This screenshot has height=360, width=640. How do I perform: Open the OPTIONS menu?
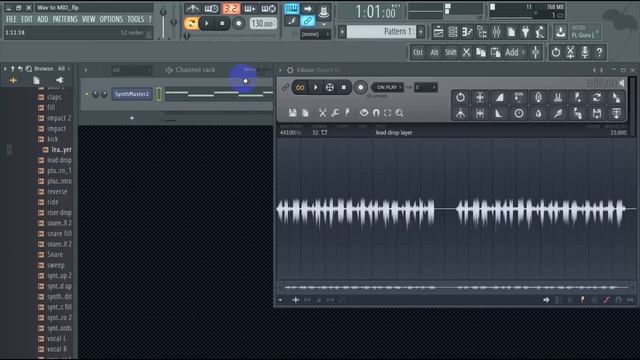(111, 19)
